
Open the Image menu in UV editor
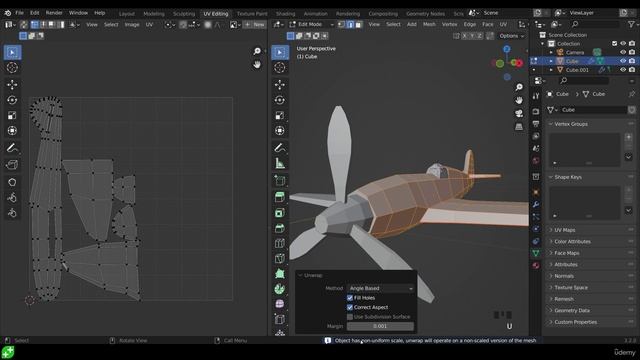coord(132,24)
